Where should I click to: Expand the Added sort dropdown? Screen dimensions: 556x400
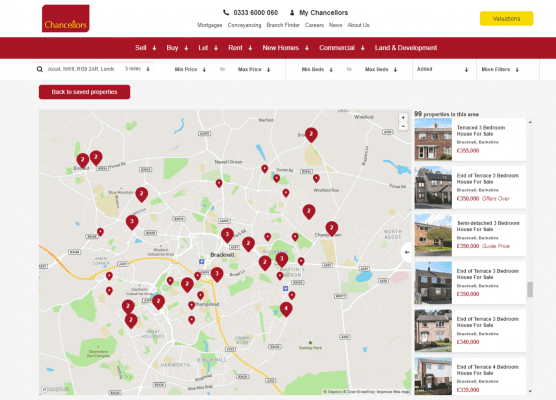coord(443,70)
